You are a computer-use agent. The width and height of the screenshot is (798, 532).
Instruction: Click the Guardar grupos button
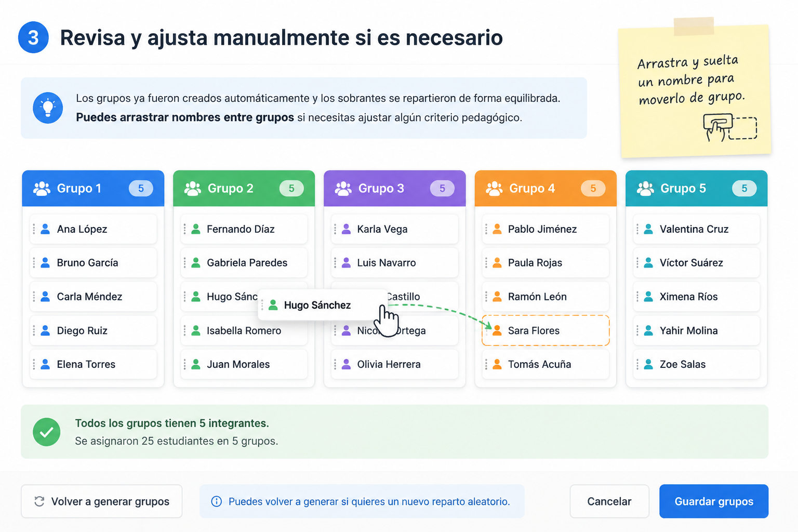pos(714,501)
